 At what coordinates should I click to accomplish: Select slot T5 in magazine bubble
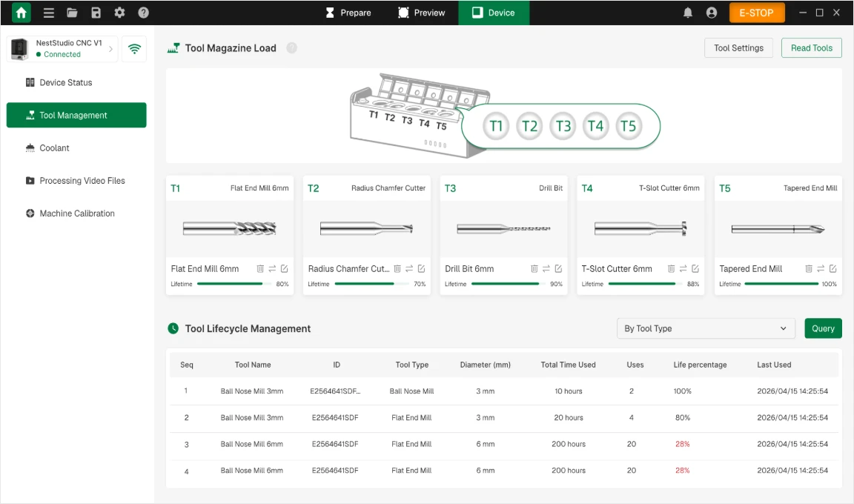tap(629, 126)
